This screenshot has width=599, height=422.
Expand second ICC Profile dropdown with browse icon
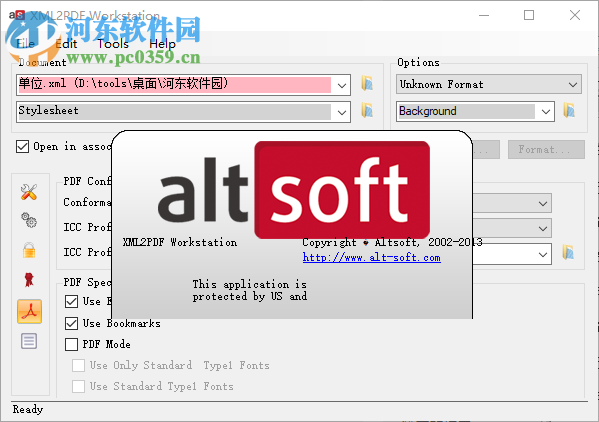pyautogui.click(x=543, y=254)
